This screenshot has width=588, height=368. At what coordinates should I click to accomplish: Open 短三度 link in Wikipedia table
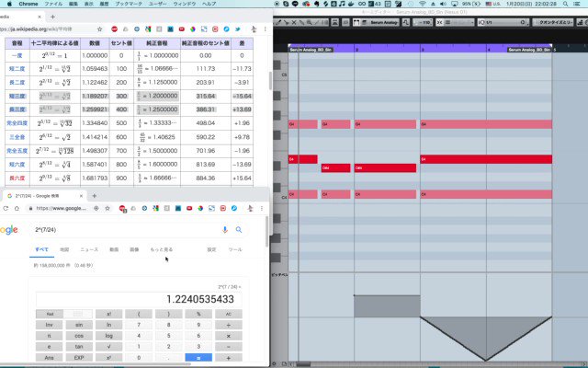[17, 96]
